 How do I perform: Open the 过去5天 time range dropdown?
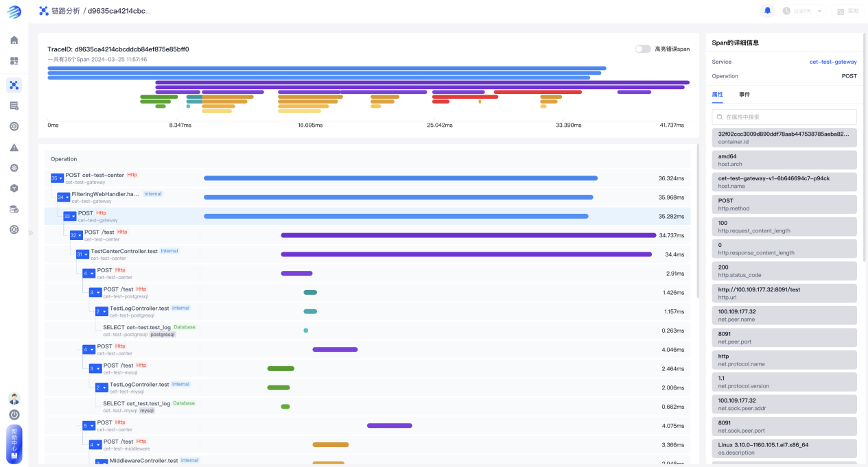pyautogui.click(x=803, y=11)
